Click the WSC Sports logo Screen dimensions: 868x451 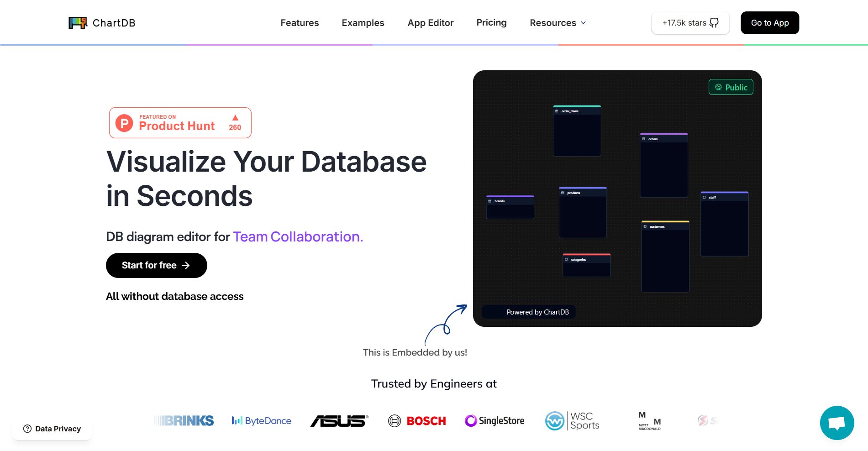tap(572, 420)
